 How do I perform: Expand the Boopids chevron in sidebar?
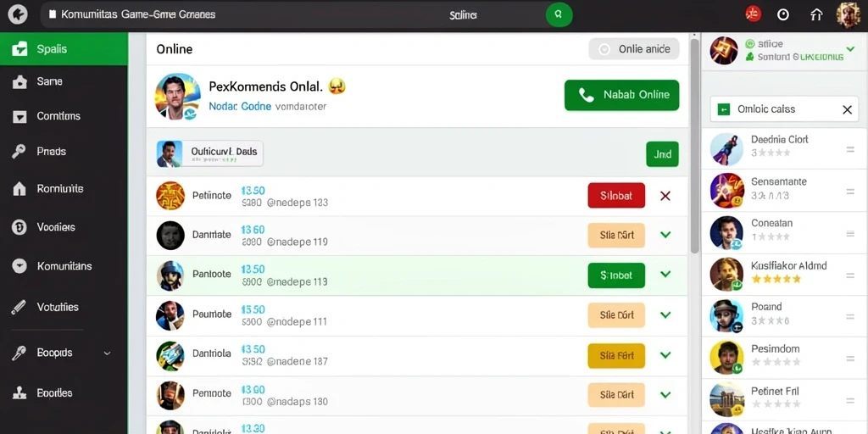(x=108, y=353)
